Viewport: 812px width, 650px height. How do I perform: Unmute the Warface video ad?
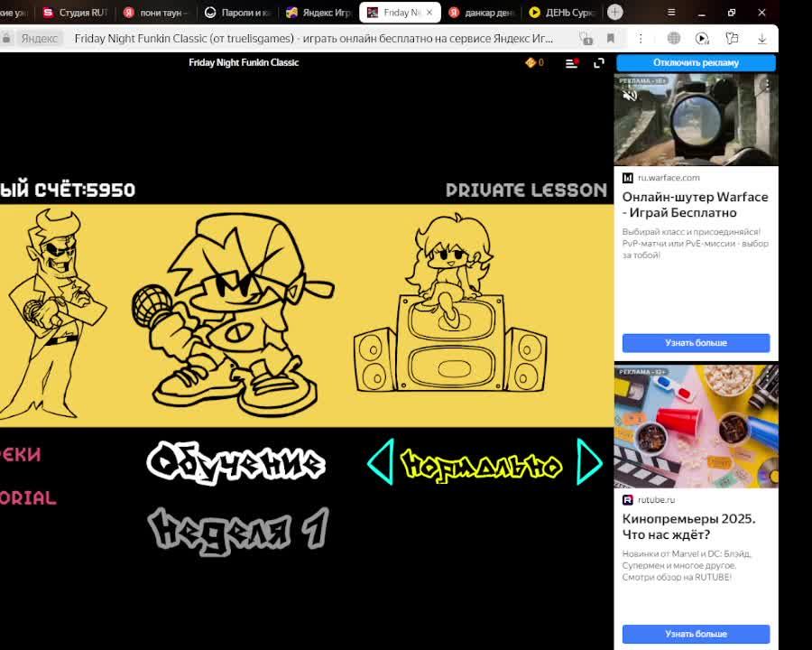coord(630,96)
